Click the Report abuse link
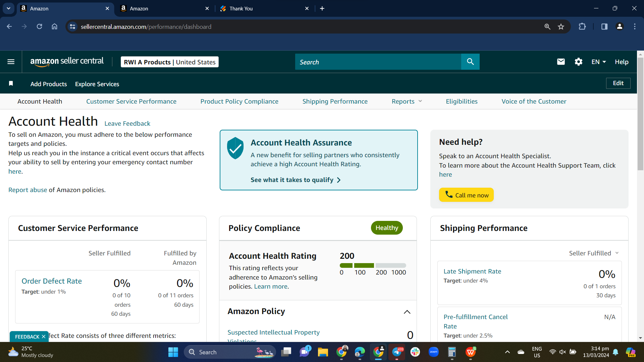This screenshot has height=362, width=644. pos(28,190)
